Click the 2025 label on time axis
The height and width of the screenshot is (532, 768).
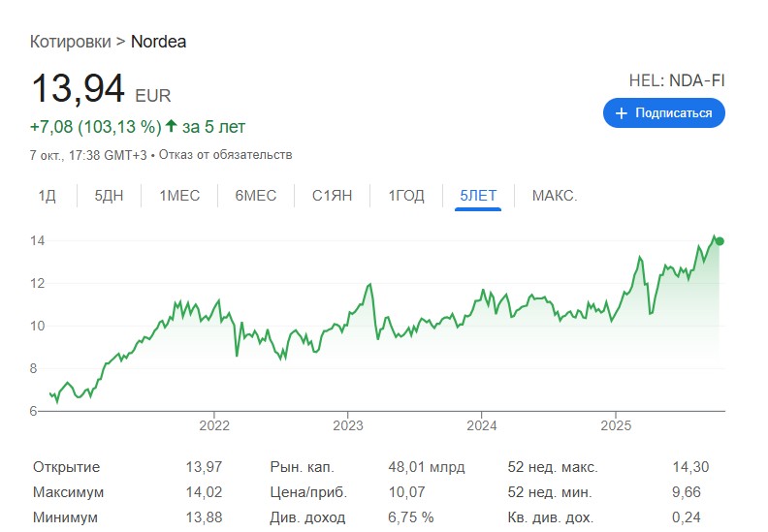coord(616,425)
